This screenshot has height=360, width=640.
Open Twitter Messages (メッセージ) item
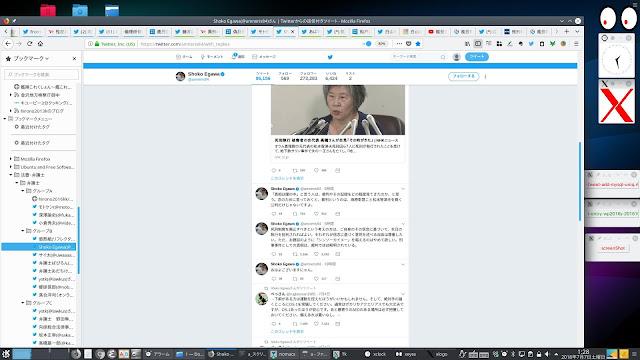(264, 57)
